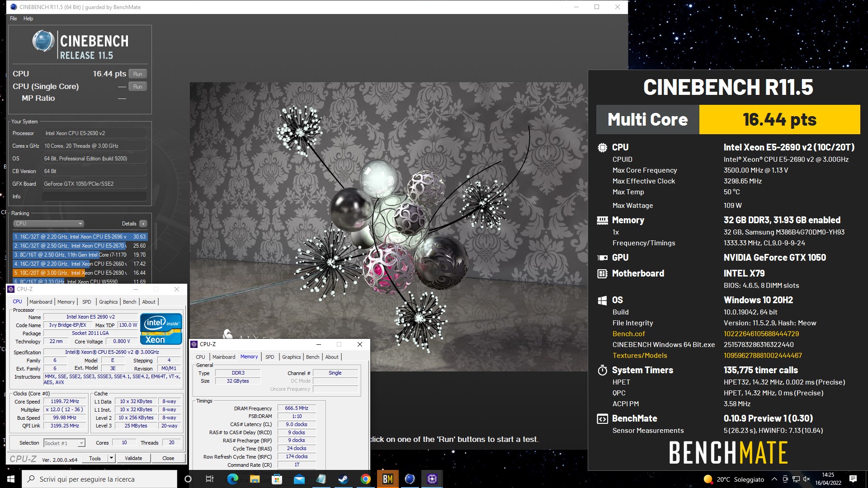
Task: Click the Cinebench title bar app icon
Action: (14, 7)
